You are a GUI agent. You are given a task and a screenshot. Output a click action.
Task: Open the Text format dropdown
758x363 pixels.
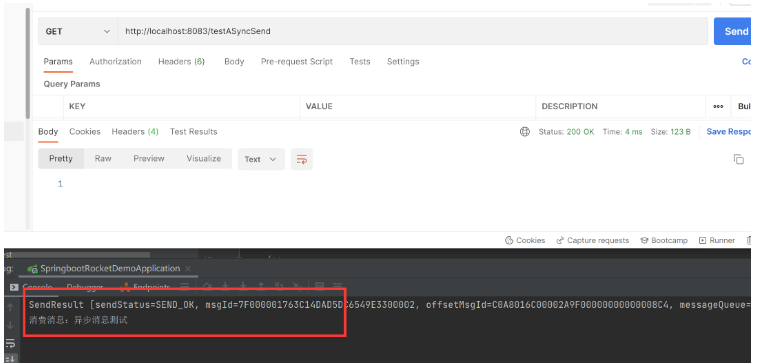coord(261,159)
